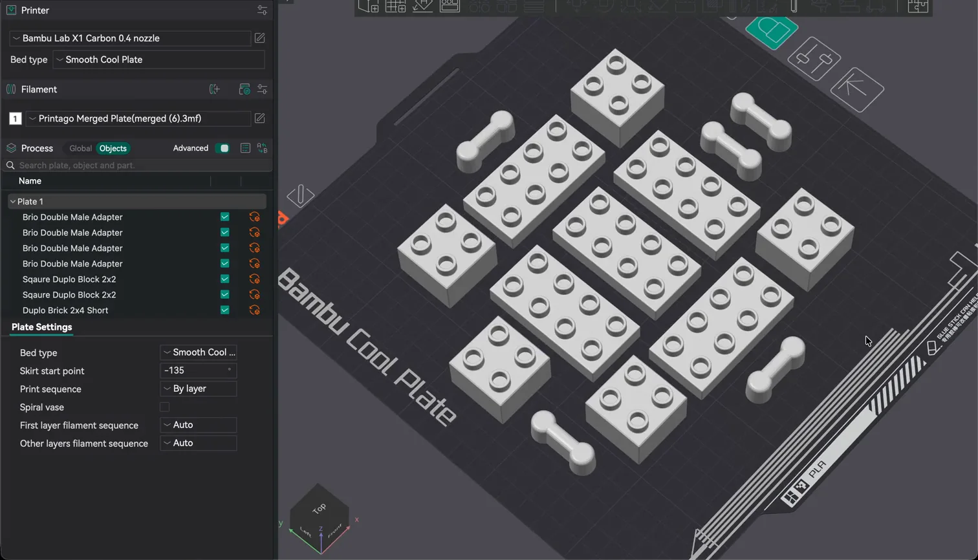
Task: Select the second Sqaure Duplo Block 2x2 row
Action: pyautogui.click(x=136, y=295)
